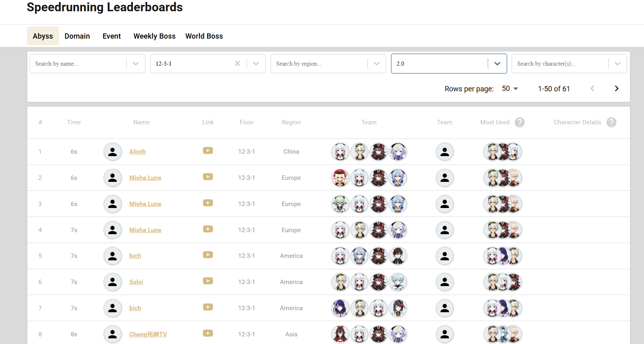Open the Misha Lune link in rank 4 row
Screen dimensions: 644x344
click(145, 230)
